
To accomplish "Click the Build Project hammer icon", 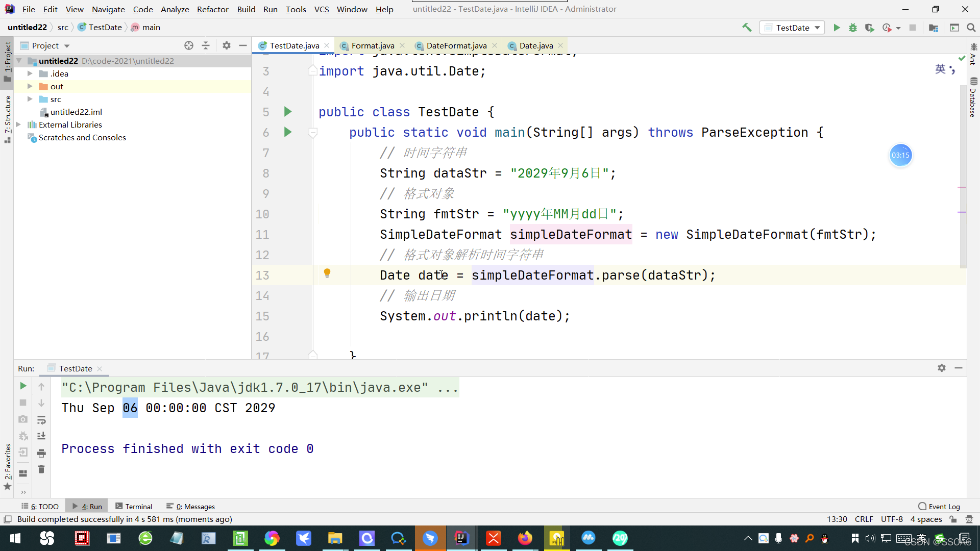I will pos(747,28).
